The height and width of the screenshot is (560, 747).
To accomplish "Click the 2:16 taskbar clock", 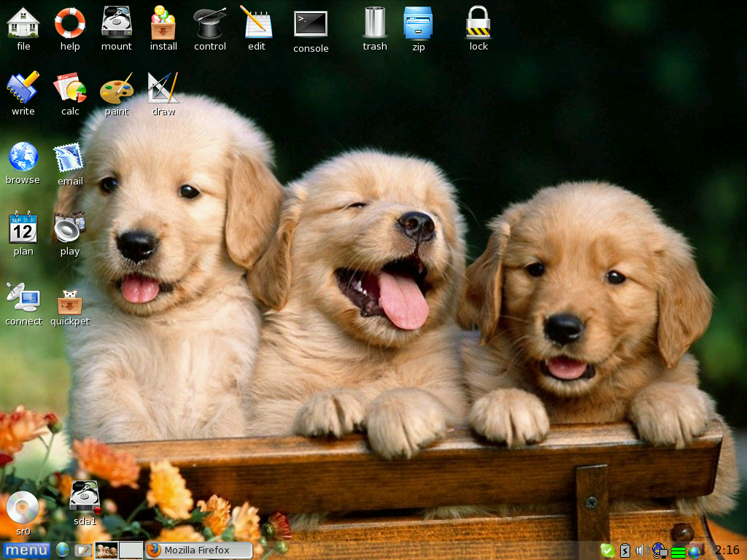I will 727,551.
